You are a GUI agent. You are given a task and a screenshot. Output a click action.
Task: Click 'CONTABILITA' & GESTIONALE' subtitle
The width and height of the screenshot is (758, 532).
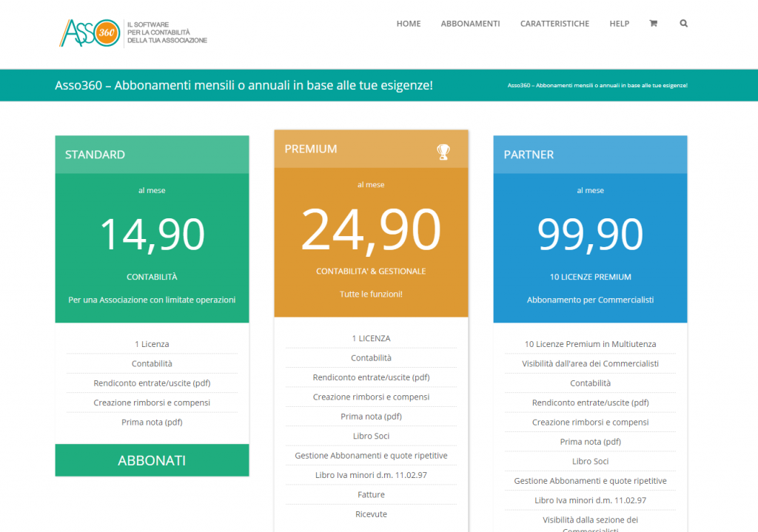[371, 271]
